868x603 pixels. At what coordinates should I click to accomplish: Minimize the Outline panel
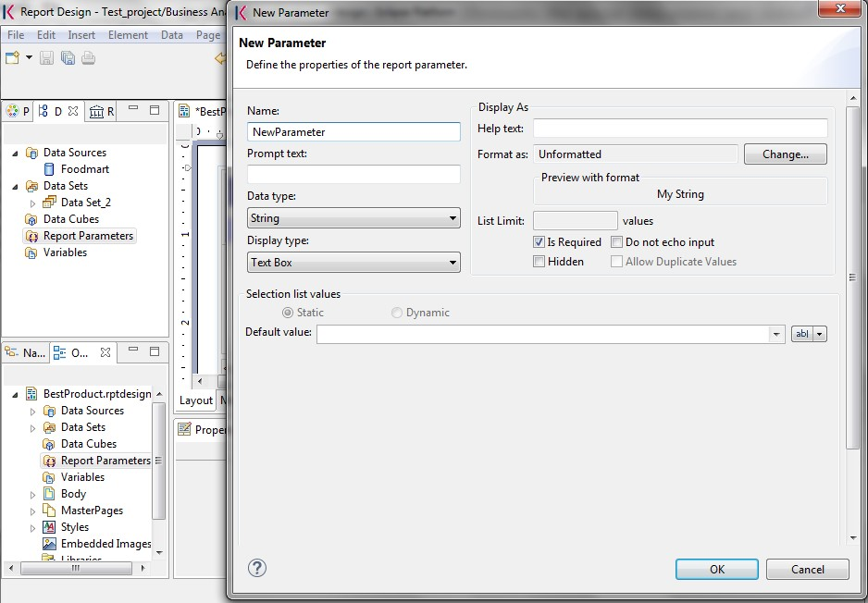pyautogui.click(x=133, y=350)
